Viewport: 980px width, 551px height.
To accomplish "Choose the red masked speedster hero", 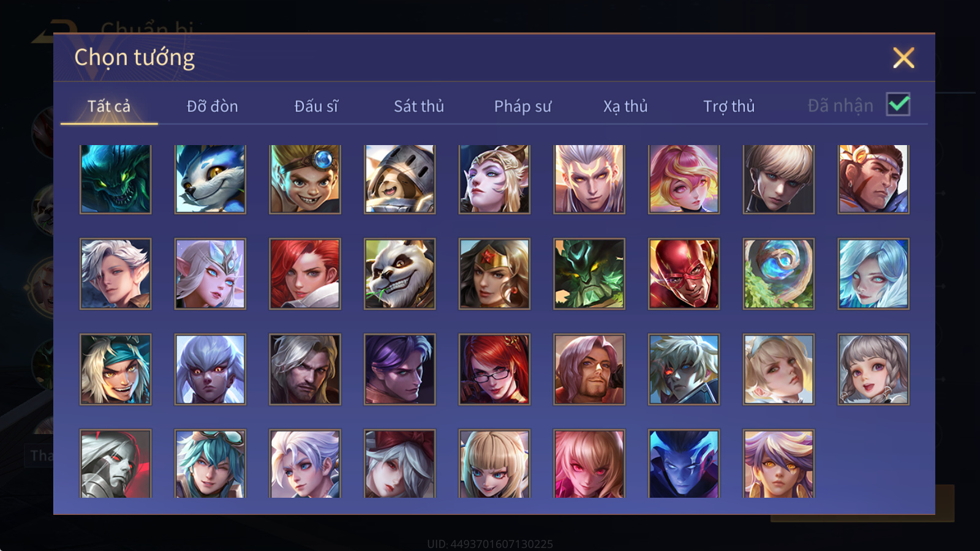I will [684, 274].
